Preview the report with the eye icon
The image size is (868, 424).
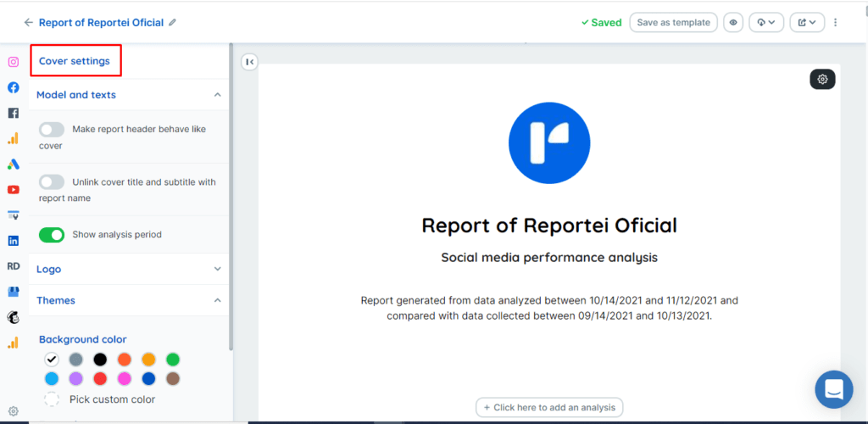coord(733,23)
